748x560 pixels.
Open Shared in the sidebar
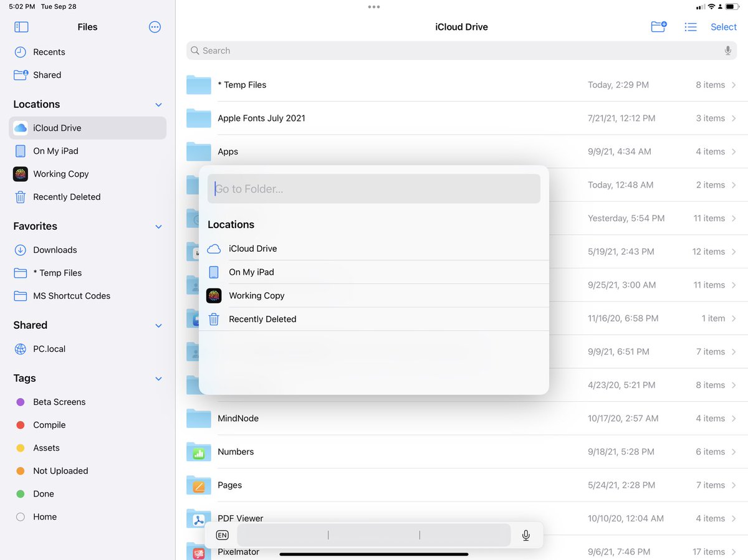coord(87,75)
